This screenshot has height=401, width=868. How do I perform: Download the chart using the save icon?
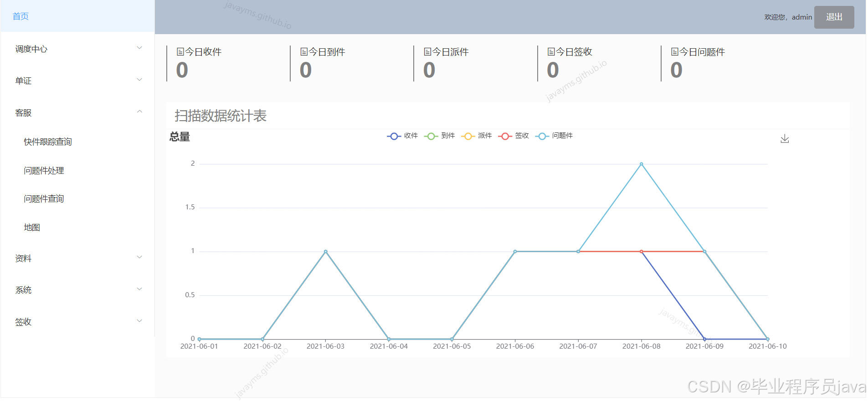[784, 139]
